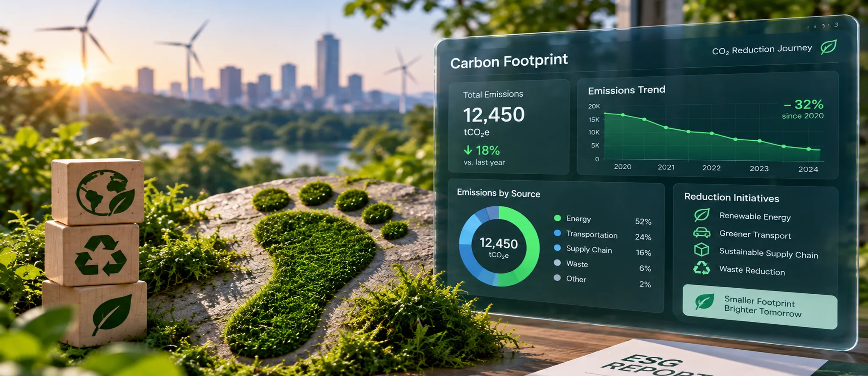Click the 18% change value
Image resolution: width=868 pixels, height=376 pixels.
(488, 150)
